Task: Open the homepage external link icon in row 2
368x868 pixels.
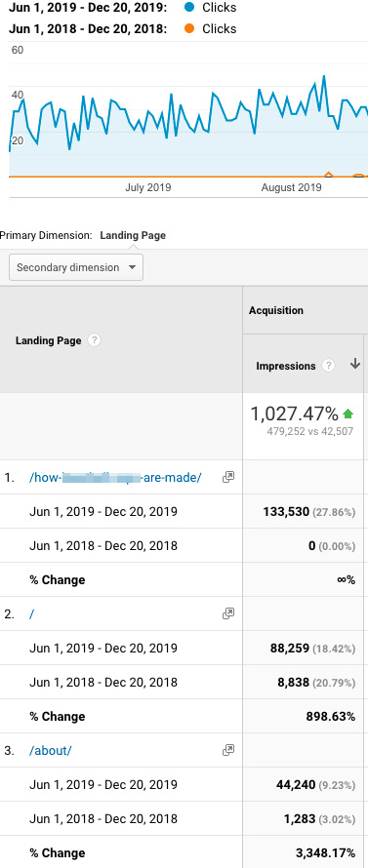Action: 227,613
